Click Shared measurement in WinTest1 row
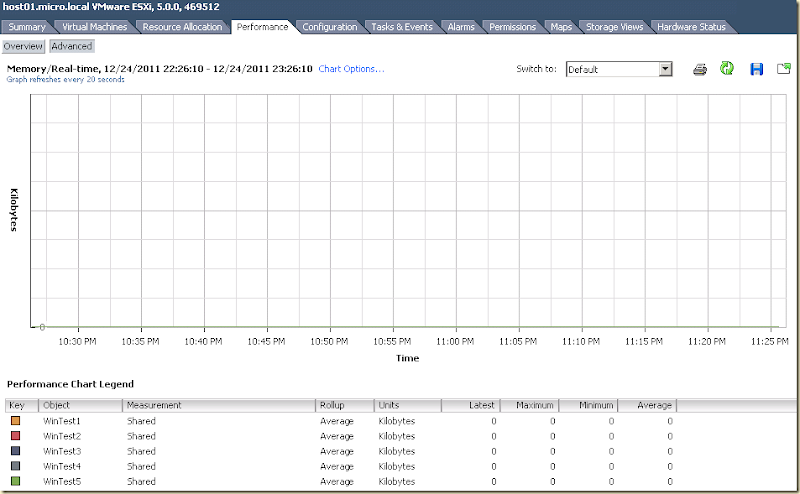800x494 pixels. pyautogui.click(x=141, y=421)
